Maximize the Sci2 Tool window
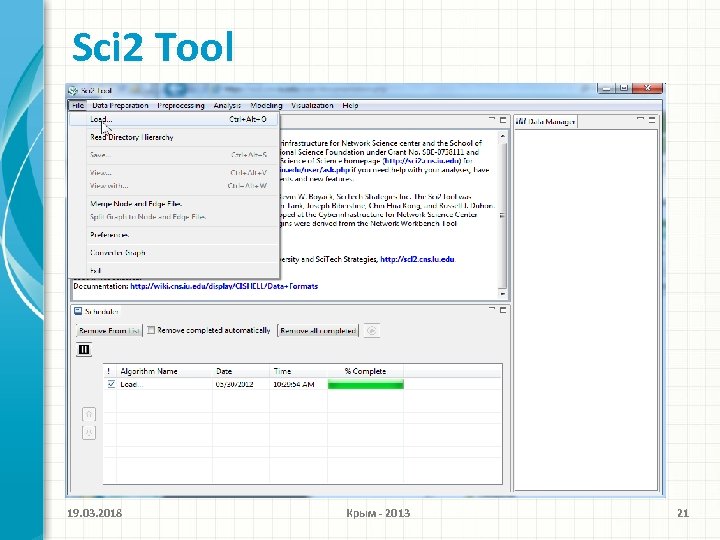720x540 pixels. 623,88
